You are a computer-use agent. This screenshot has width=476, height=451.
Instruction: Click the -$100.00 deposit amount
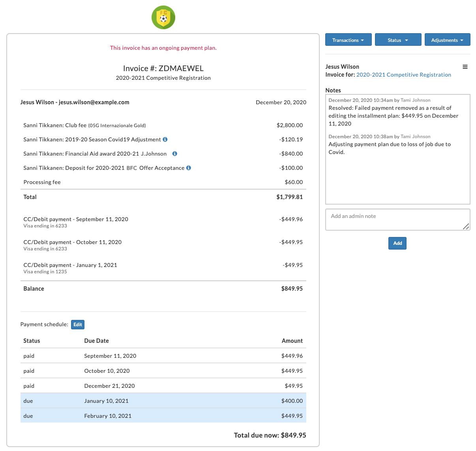pyautogui.click(x=291, y=168)
